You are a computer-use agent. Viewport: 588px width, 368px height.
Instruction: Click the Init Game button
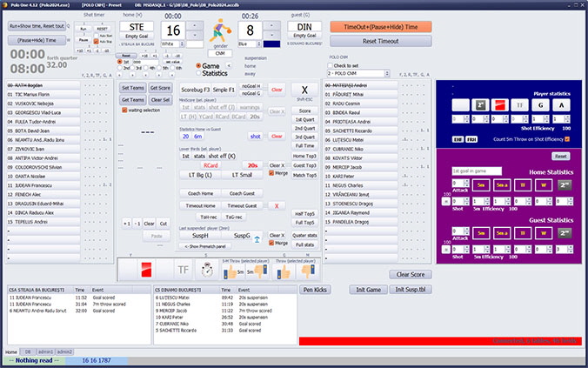point(368,290)
